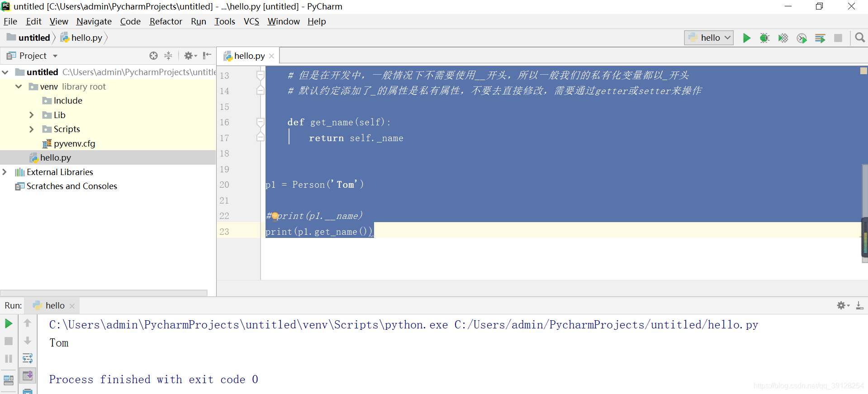Image resolution: width=868 pixels, height=394 pixels.
Task: Close the hello Run tab
Action: [x=72, y=306]
